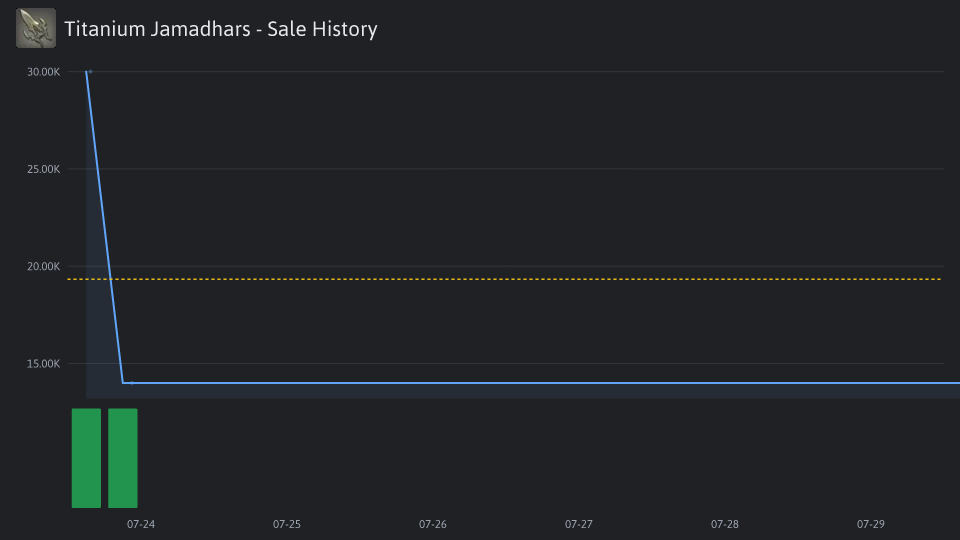Select the 07-29 date on the axis

tap(871, 524)
